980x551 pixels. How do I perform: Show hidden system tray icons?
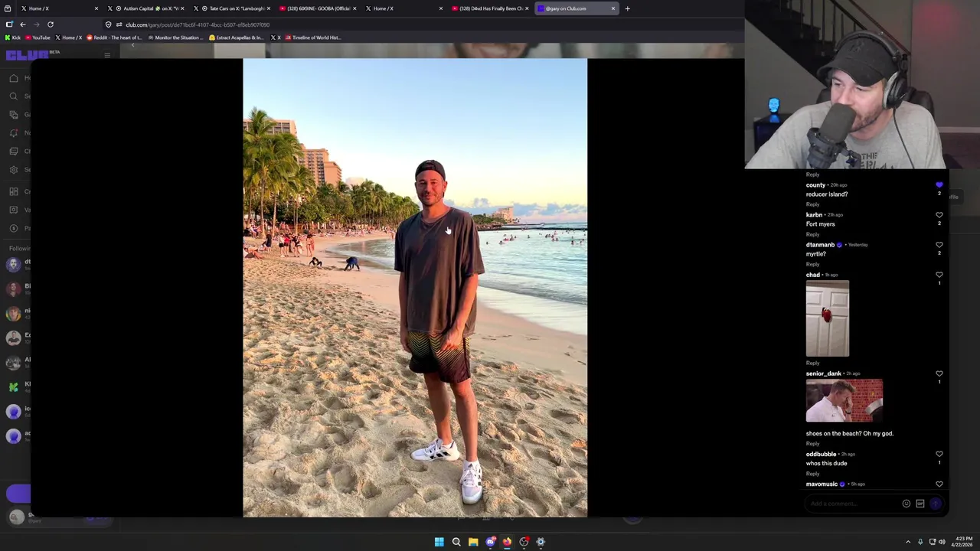[x=907, y=542]
